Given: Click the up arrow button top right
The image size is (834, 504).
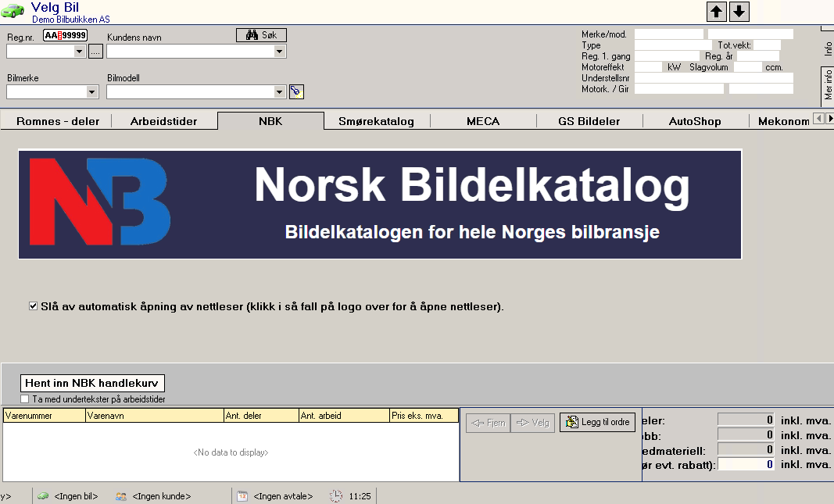Looking at the screenshot, I should pos(717,11).
